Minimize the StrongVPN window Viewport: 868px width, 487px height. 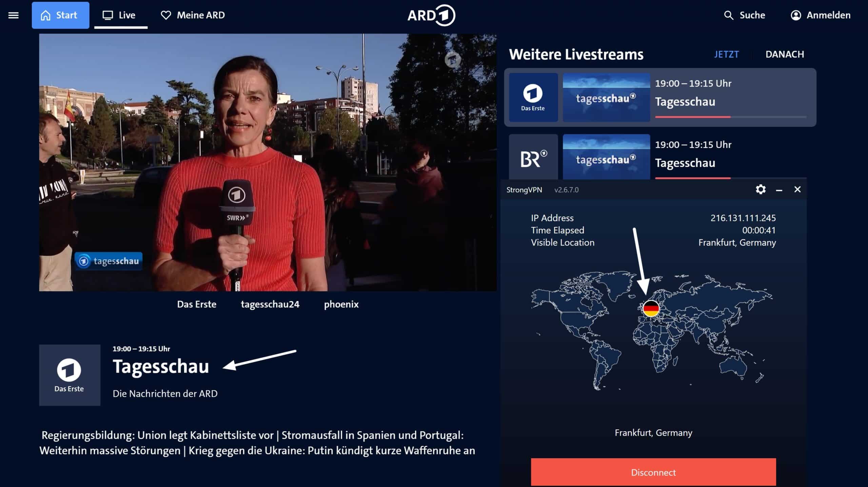779,190
